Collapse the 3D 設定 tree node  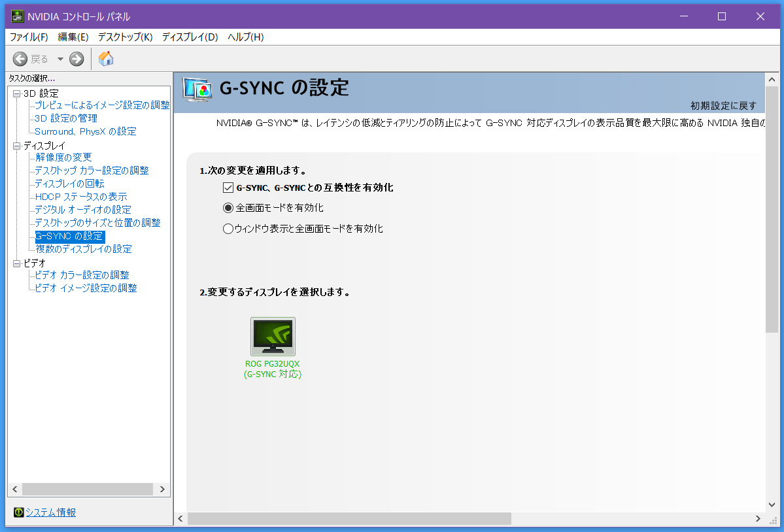tap(16, 93)
